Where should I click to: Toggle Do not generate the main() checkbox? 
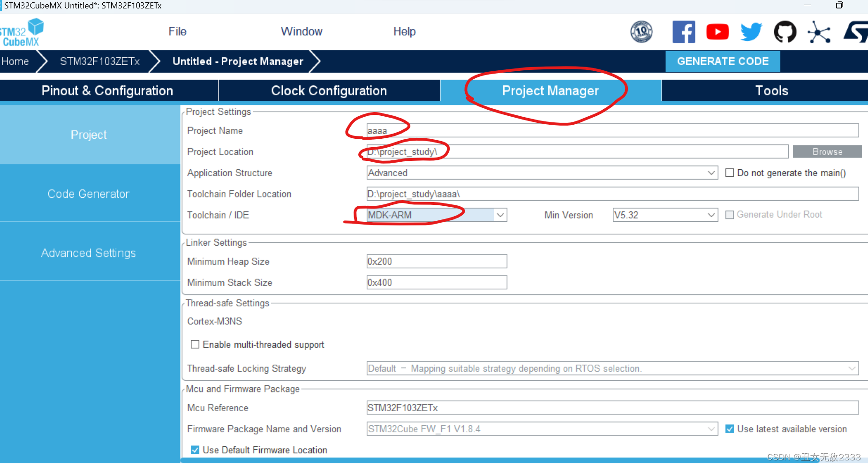click(x=729, y=173)
